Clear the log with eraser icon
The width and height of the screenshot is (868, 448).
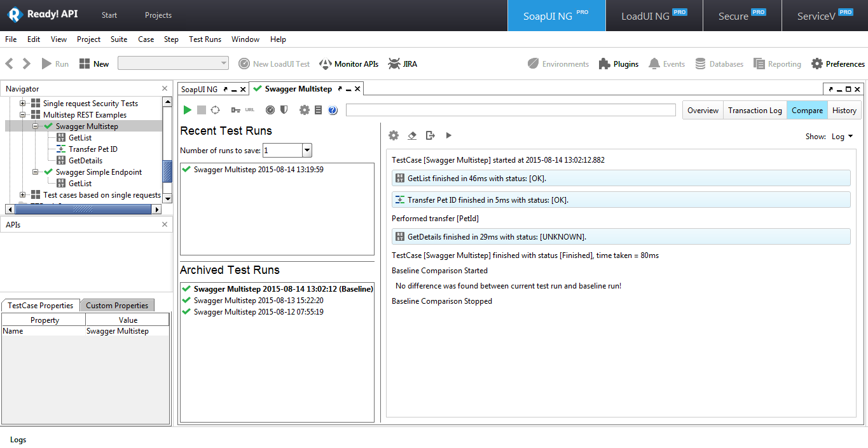point(412,135)
